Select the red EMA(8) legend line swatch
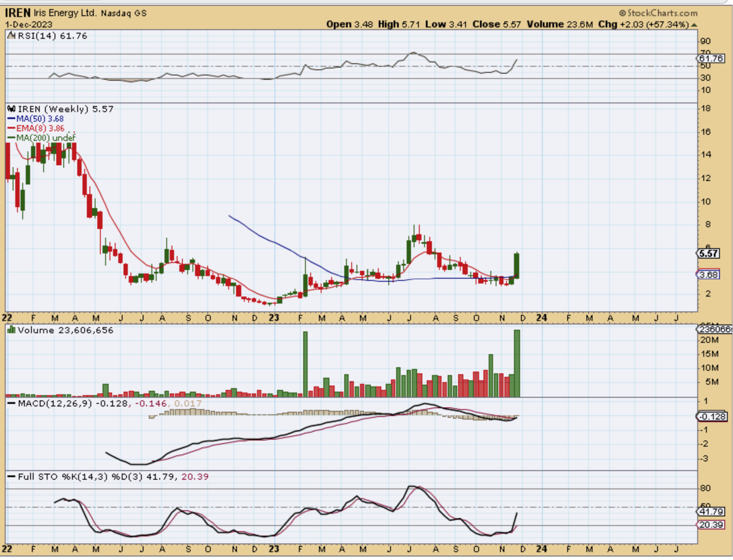The image size is (733, 560). tap(11, 128)
